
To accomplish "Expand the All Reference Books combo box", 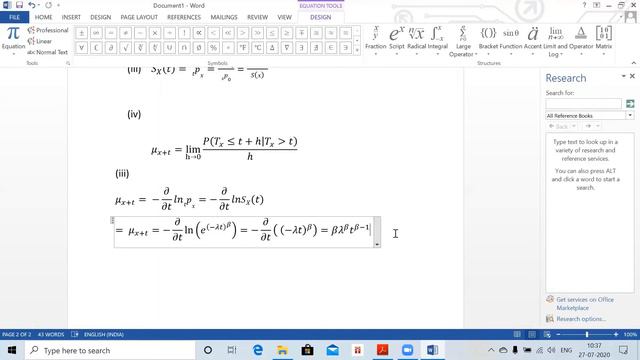I will 630,116.
